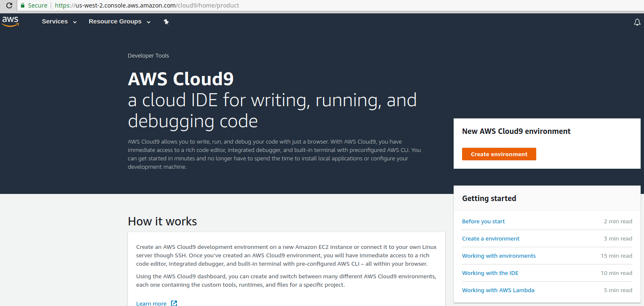Open the Before you start guide
Viewport: 644px width, 306px height.
pos(483,221)
